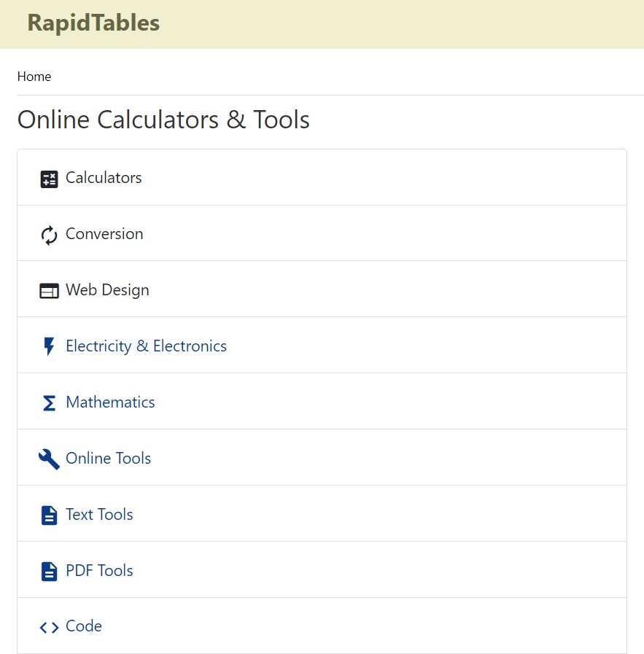
Task: Click the calculator icon beside Calculators
Action: 49,179
